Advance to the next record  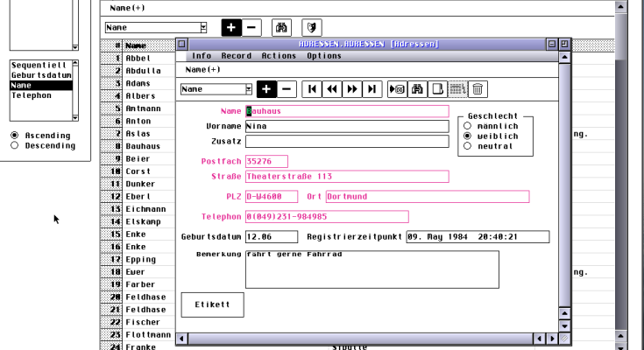tap(352, 88)
